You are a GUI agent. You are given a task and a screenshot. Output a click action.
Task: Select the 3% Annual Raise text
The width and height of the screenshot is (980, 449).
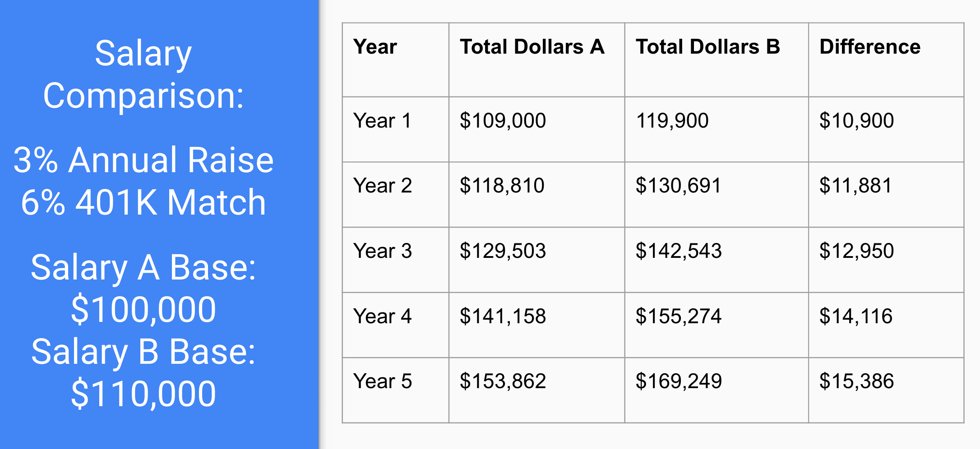pyautogui.click(x=143, y=160)
